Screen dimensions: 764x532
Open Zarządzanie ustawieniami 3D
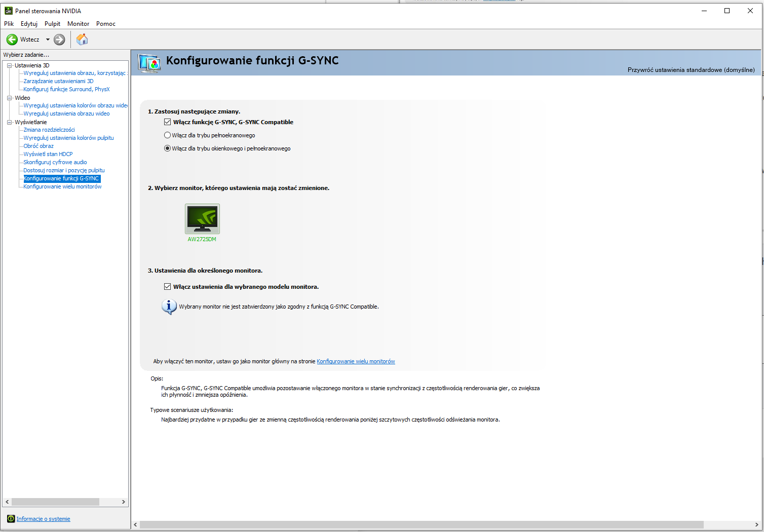click(x=58, y=81)
